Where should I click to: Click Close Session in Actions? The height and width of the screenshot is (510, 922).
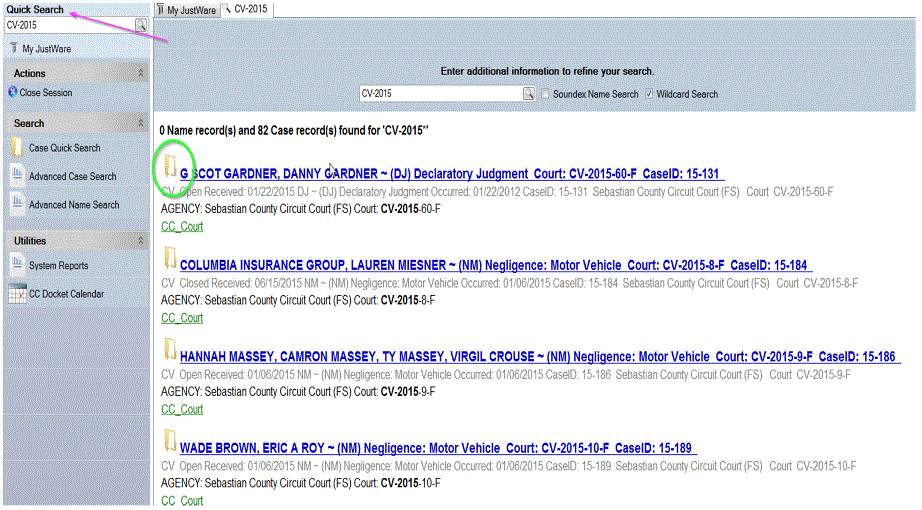tap(46, 93)
